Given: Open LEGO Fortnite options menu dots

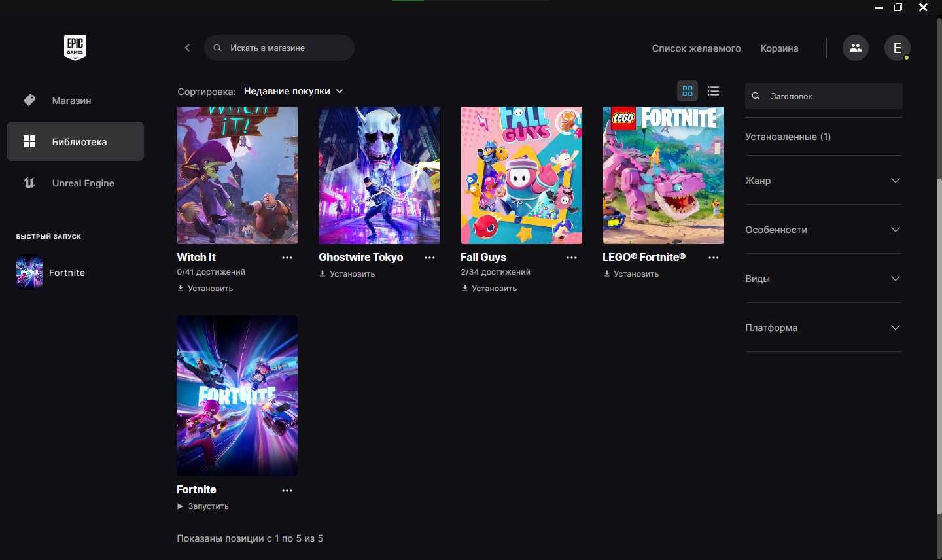Looking at the screenshot, I should tap(714, 258).
